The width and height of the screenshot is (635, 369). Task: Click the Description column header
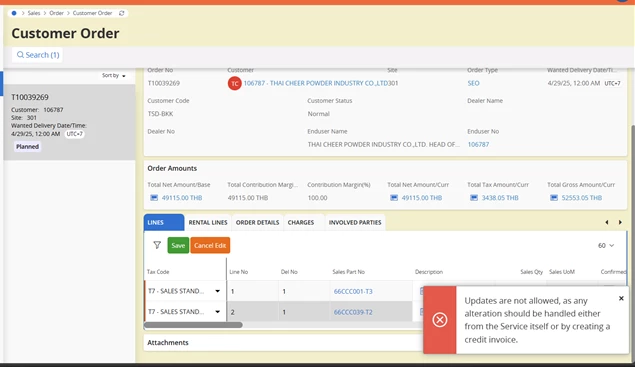coord(429,272)
